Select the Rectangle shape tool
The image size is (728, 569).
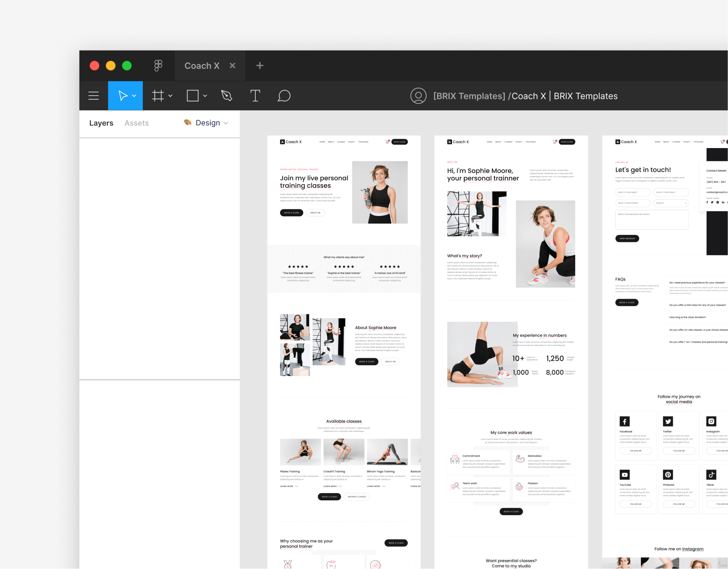point(193,96)
